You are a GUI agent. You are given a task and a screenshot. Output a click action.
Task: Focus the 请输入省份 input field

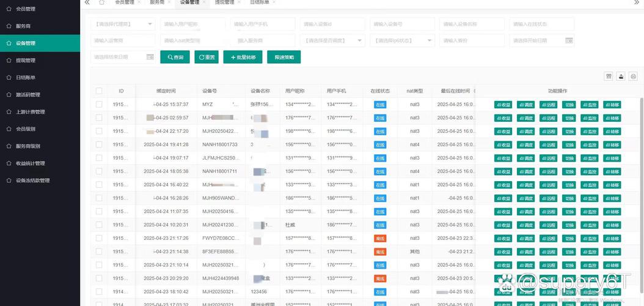[472, 41]
